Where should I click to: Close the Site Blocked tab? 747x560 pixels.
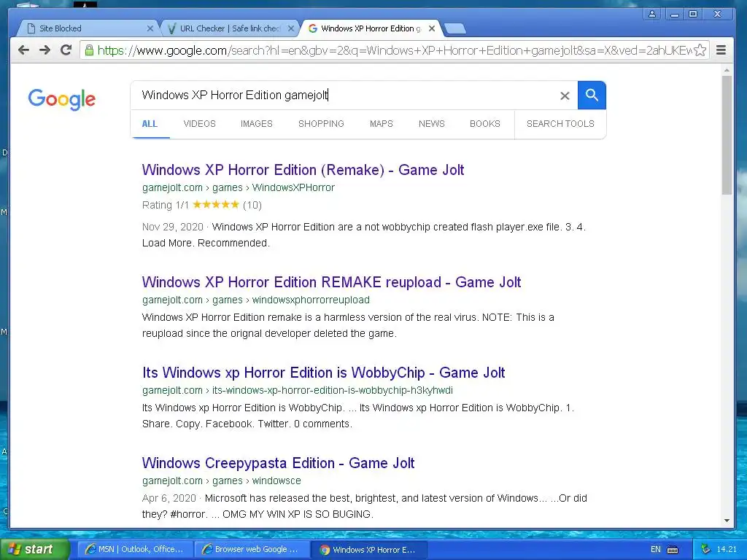(x=150, y=28)
